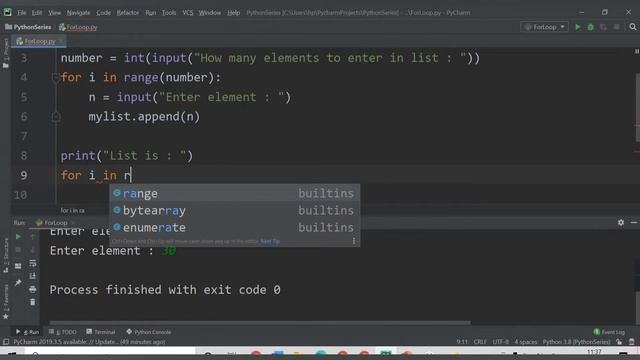Open the Navigate menu

78,13
